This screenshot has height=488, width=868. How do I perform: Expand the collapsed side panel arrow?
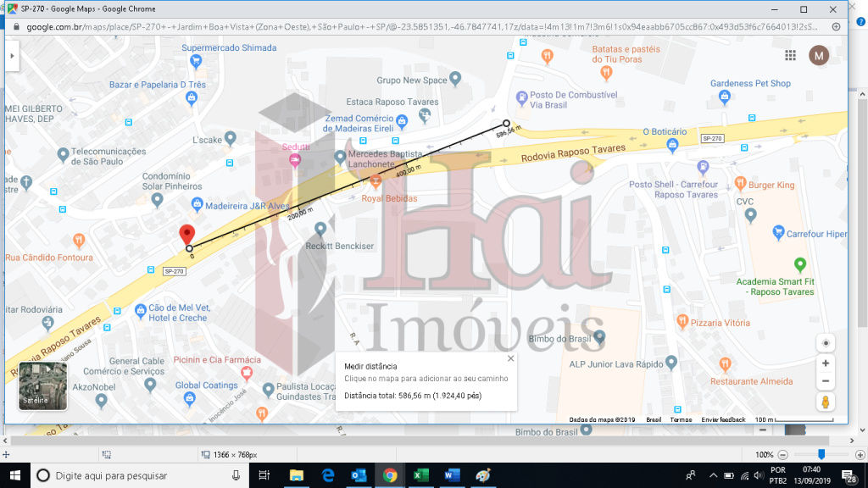12,56
